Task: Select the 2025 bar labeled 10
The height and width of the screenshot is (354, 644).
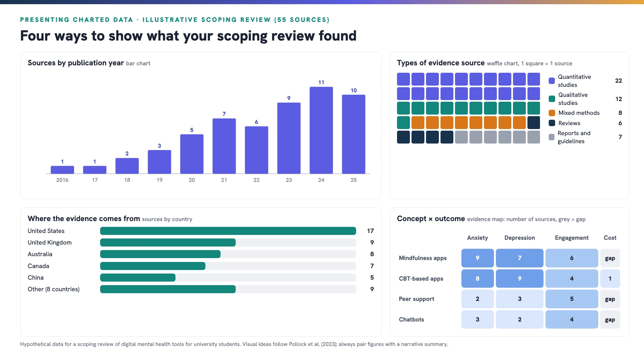Action: (354, 134)
